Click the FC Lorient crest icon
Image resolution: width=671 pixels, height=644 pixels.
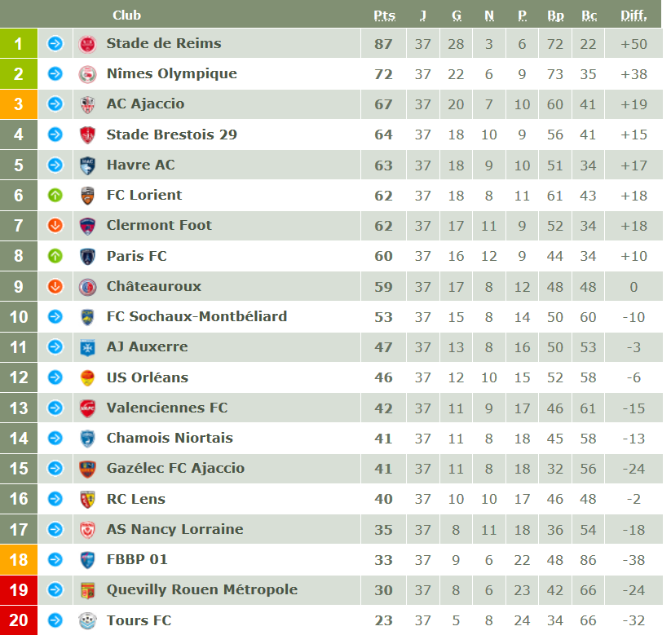87,196
